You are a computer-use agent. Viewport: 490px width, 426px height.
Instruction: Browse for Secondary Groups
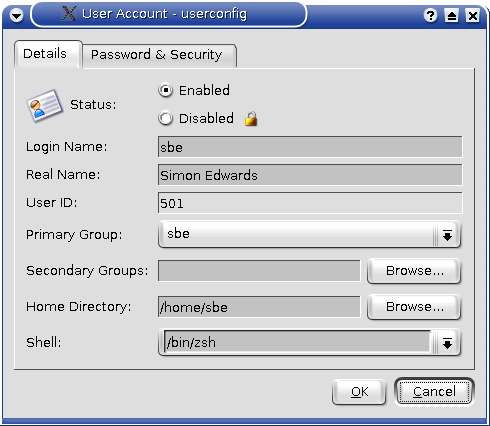(414, 271)
